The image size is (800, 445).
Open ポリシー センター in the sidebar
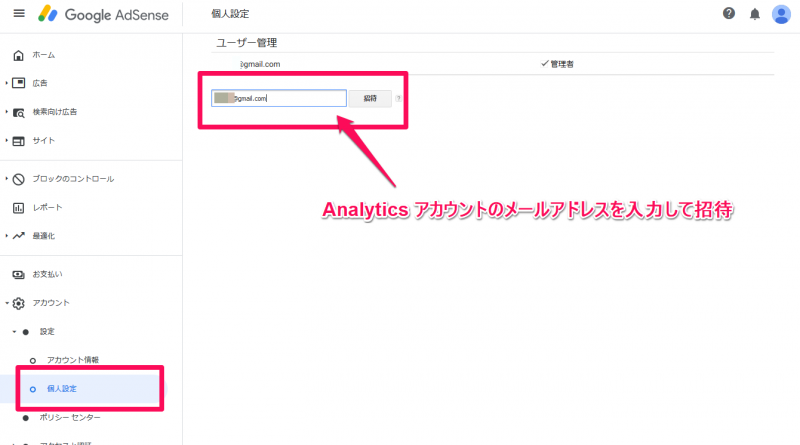(x=70, y=417)
